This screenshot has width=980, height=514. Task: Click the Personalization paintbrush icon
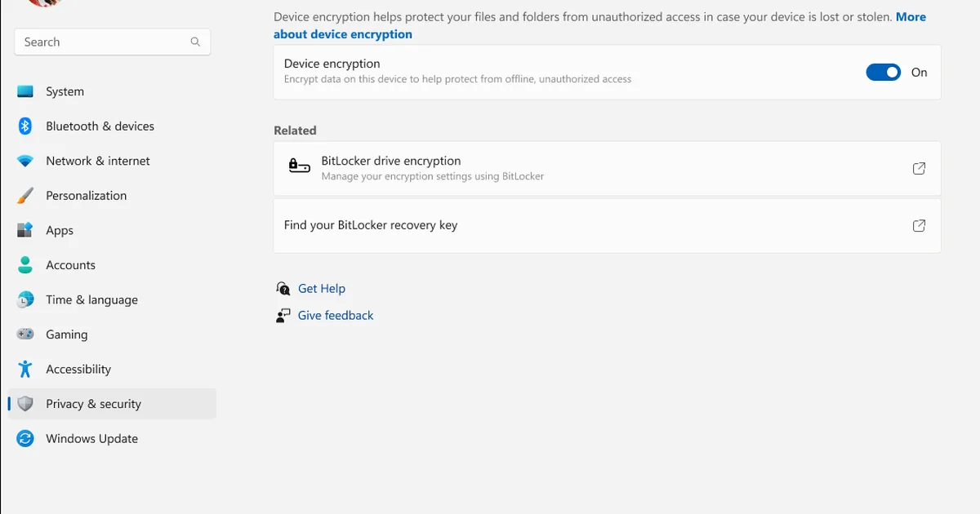25,196
